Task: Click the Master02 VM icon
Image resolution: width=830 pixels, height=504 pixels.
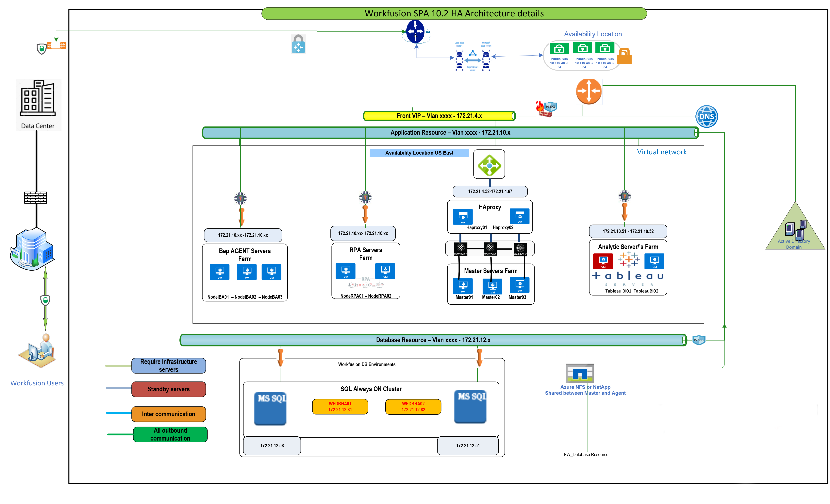Action: 492,287
